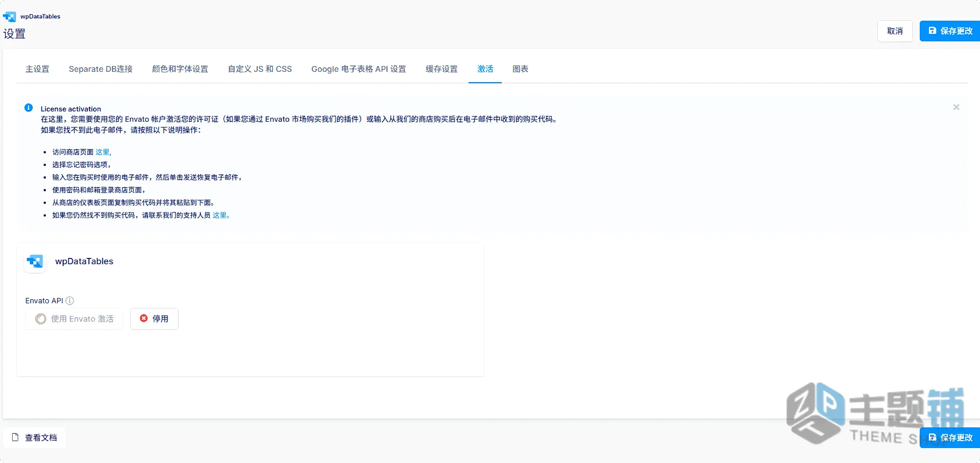Click the document icon beside 查看文档

[16, 437]
